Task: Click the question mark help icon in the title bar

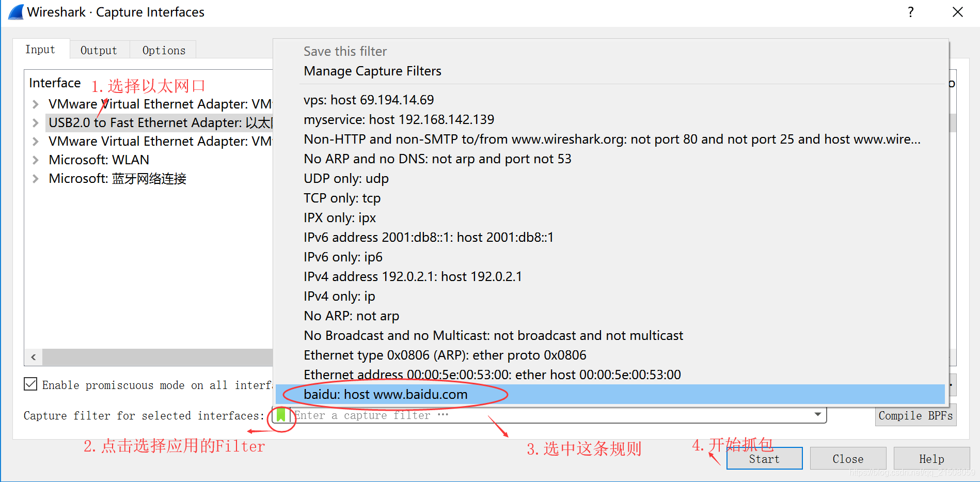Action: click(x=911, y=12)
